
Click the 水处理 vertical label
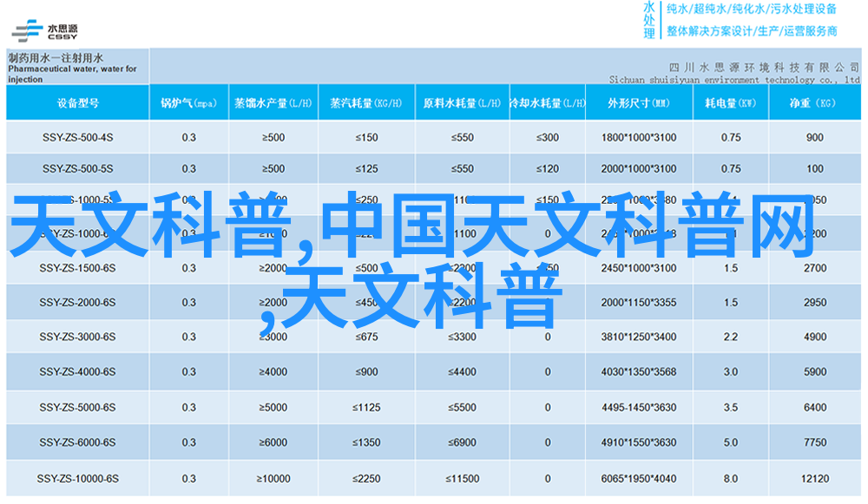(648, 19)
